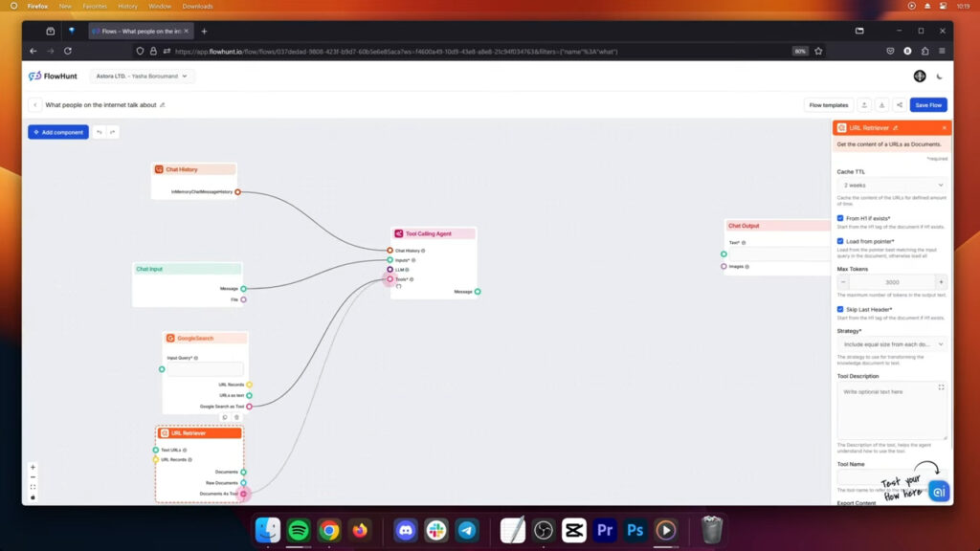980x551 pixels.
Task: Increase Max Tokens with the plus stepper
Action: pyautogui.click(x=941, y=282)
